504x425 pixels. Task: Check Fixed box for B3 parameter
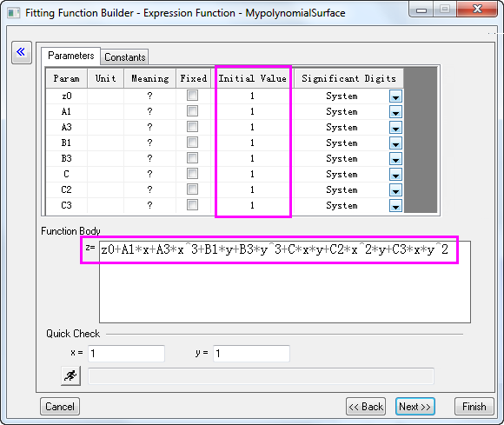[x=192, y=158]
